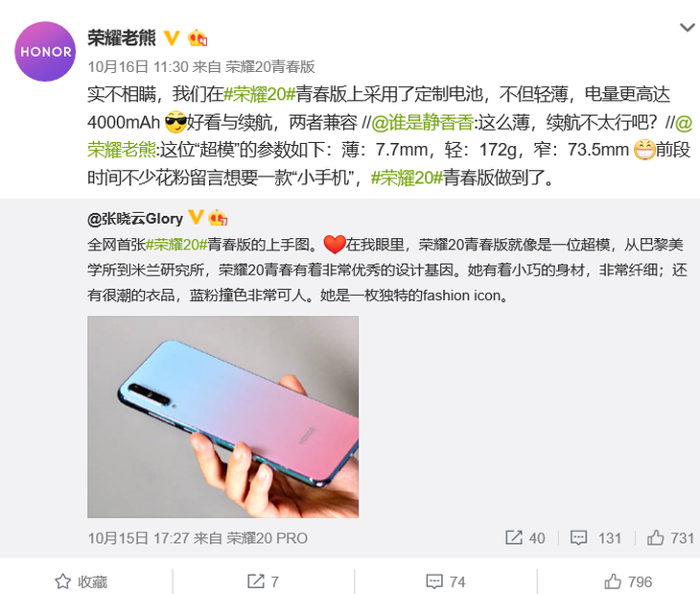The height and width of the screenshot is (594, 700).
Task: Open the original post's repost count 40
Action: click(525, 537)
